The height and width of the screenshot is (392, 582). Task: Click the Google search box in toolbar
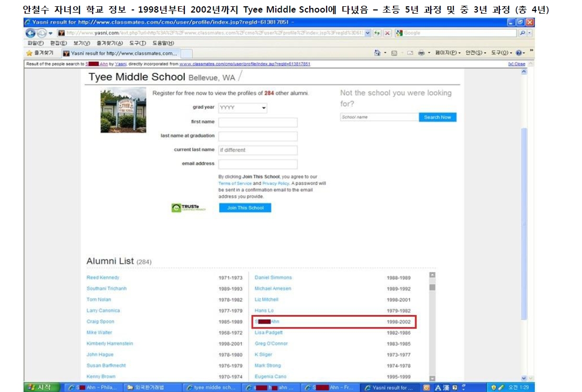pos(456,33)
